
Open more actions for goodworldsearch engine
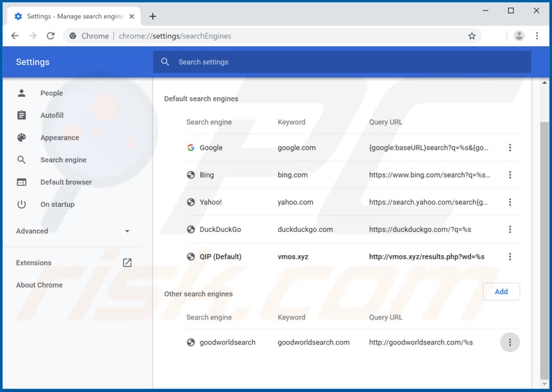[510, 342]
